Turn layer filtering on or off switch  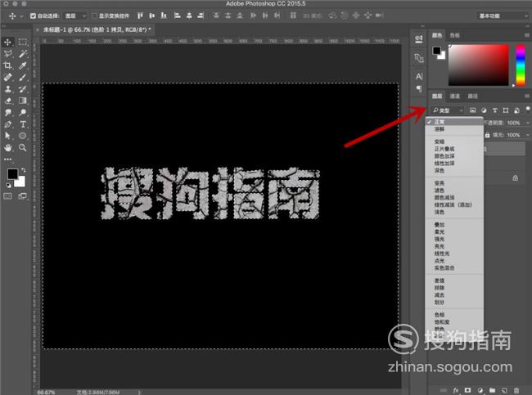coord(528,109)
